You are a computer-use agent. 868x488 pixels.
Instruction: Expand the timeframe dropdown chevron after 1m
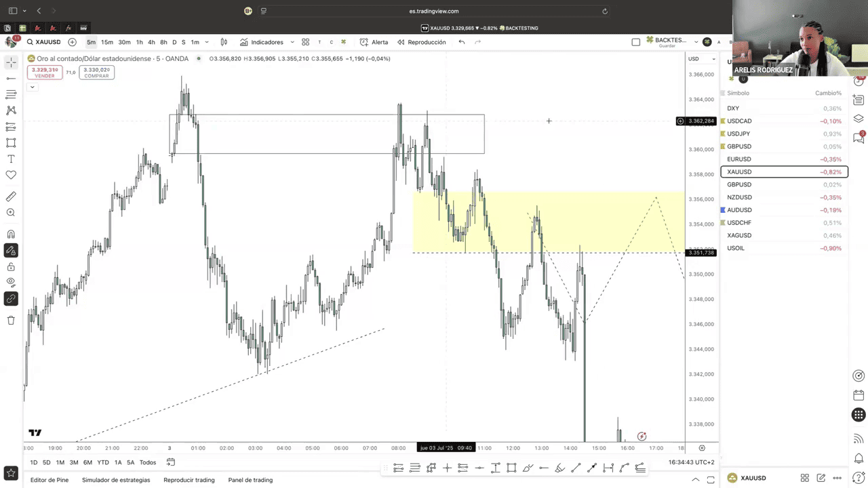(207, 42)
